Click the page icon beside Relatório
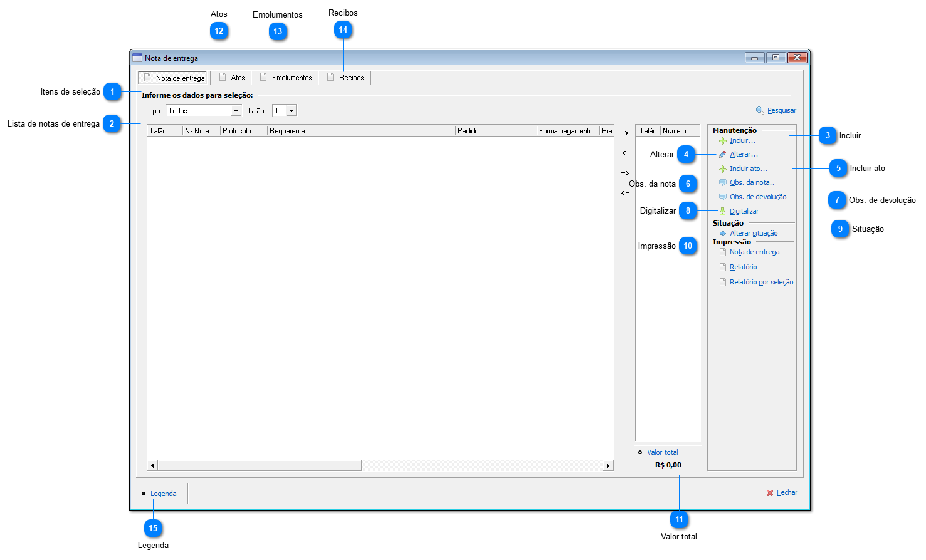The height and width of the screenshot is (560, 926). tap(723, 267)
